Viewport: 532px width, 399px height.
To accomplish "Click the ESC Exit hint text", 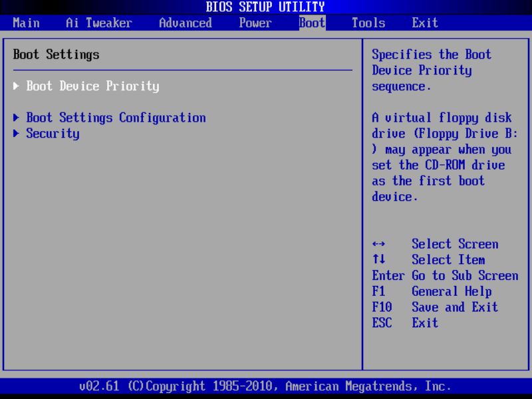I will pos(406,323).
